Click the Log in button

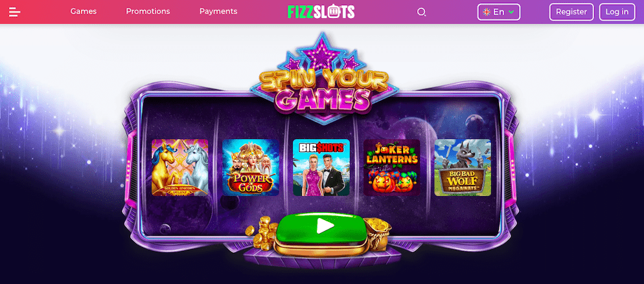pyautogui.click(x=617, y=12)
